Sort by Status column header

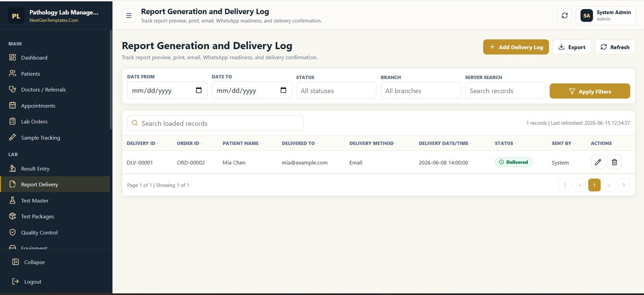tap(505, 143)
